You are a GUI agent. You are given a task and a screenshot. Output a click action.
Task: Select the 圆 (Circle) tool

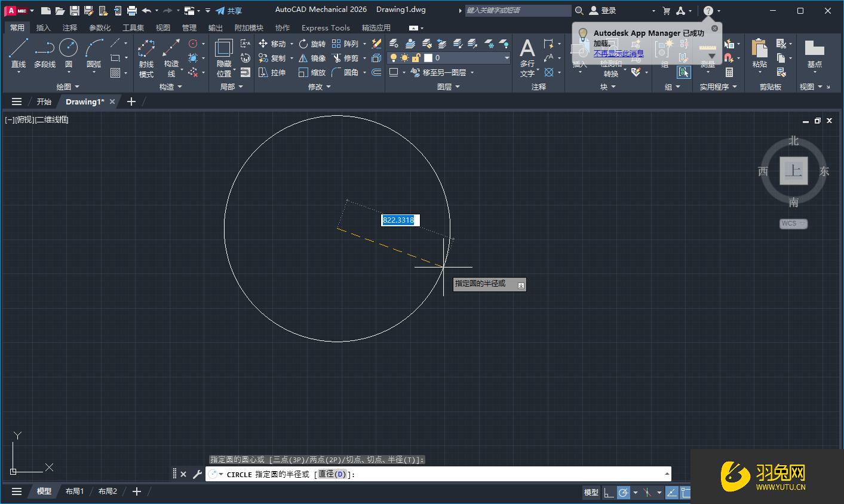tap(67, 47)
